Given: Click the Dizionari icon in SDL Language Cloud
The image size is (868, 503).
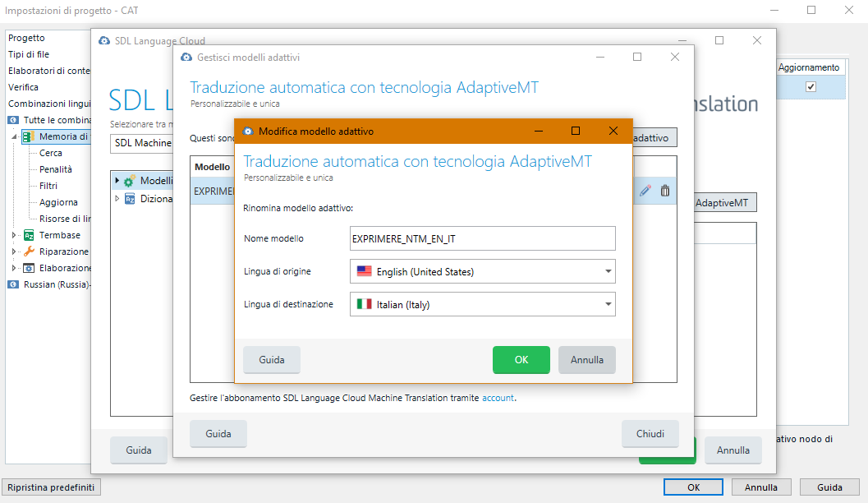Looking at the screenshot, I should pos(131,198).
